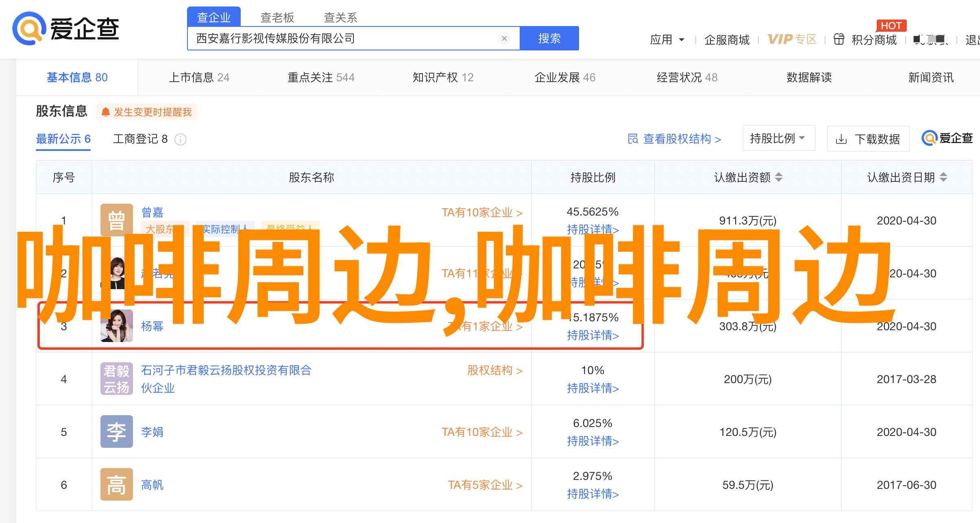Click the 高 avatar for 高帆
This screenshot has width=980, height=523.
click(117, 484)
